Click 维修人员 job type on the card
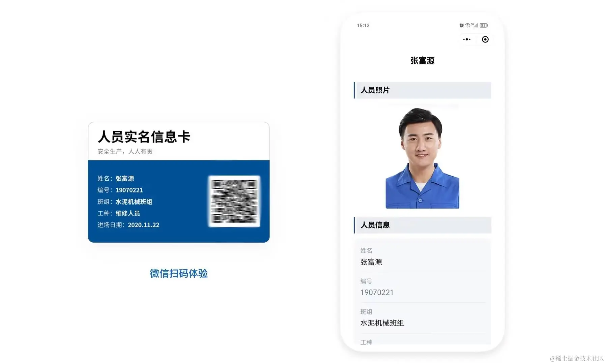Viewport: 606px width, 364px height. 128,213
